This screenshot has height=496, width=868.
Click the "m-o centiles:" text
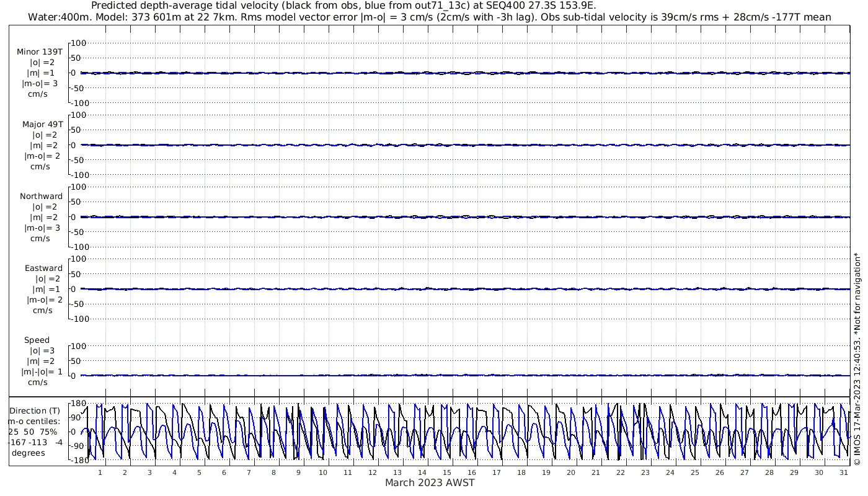(x=33, y=421)
